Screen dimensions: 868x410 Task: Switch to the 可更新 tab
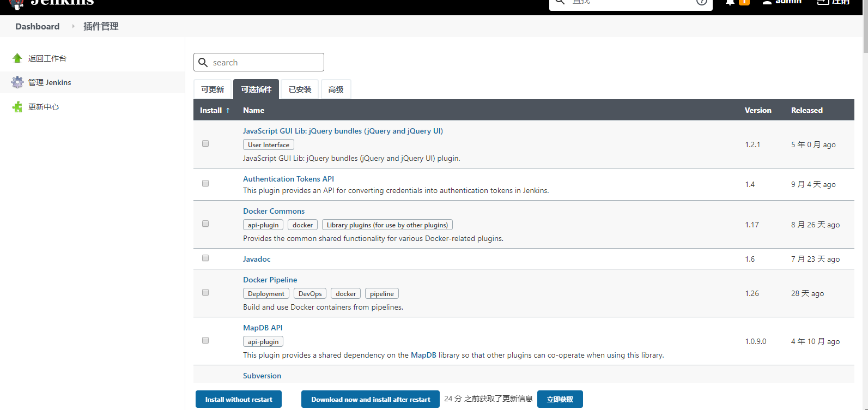pos(213,89)
